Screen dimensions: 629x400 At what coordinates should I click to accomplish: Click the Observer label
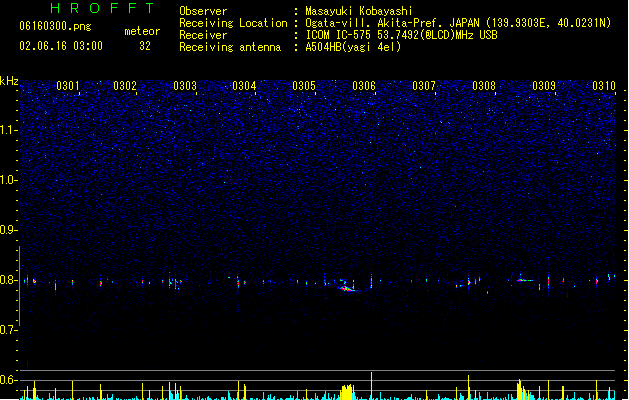[203, 11]
